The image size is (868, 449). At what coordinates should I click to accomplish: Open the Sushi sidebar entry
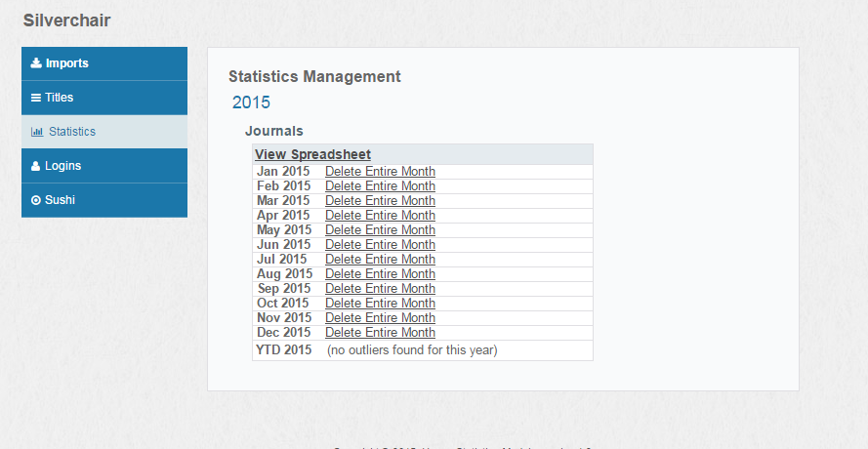coord(104,200)
